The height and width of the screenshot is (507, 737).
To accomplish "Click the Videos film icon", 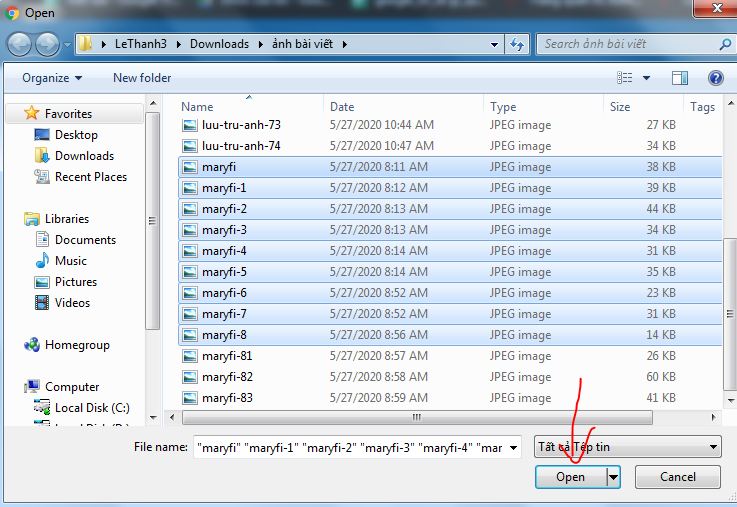I will 42,303.
